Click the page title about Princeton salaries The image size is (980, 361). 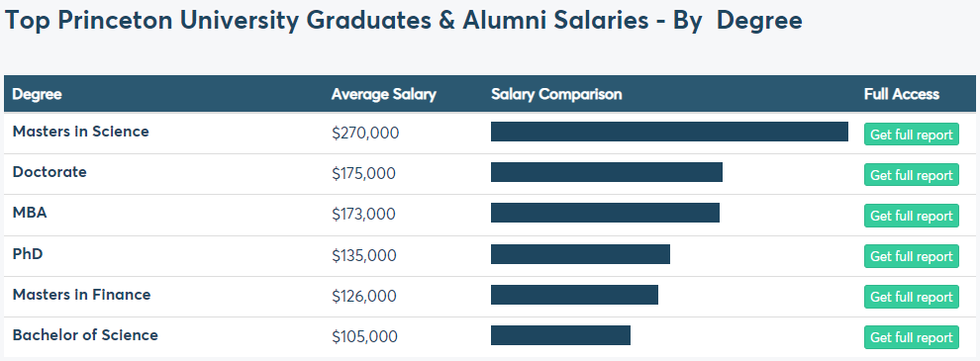[x=403, y=21]
